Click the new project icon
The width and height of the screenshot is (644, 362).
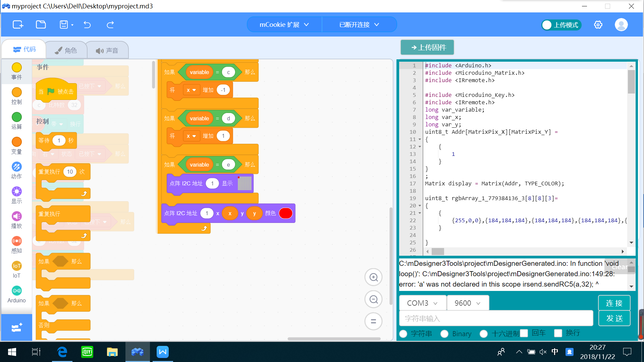coord(18,24)
